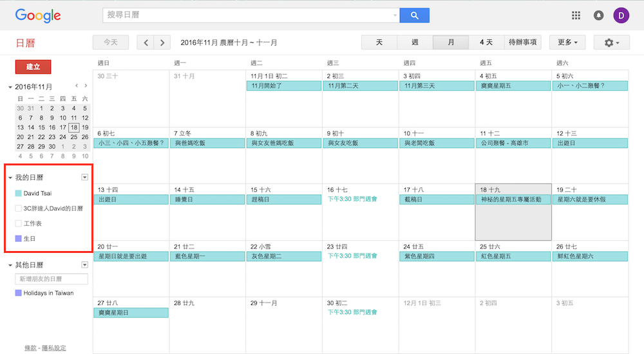The height and width of the screenshot is (354, 644).
Task: Open the 隱私設定 link
Action: (53, 348)
